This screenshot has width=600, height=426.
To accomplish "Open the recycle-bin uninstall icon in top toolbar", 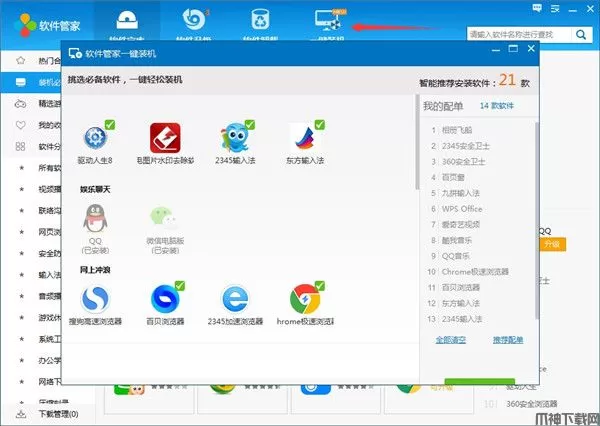I will click(260, 20).
